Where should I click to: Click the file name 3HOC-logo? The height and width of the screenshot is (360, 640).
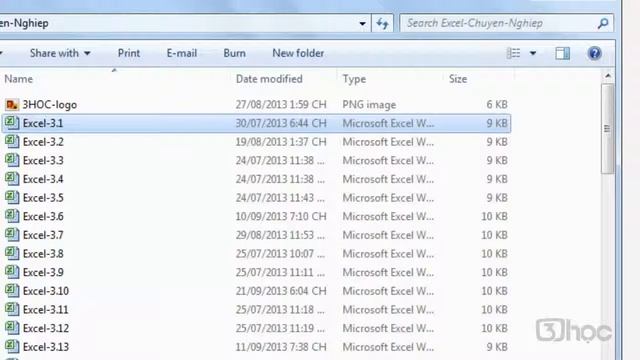pyautogui.click(x=49, y=105)
